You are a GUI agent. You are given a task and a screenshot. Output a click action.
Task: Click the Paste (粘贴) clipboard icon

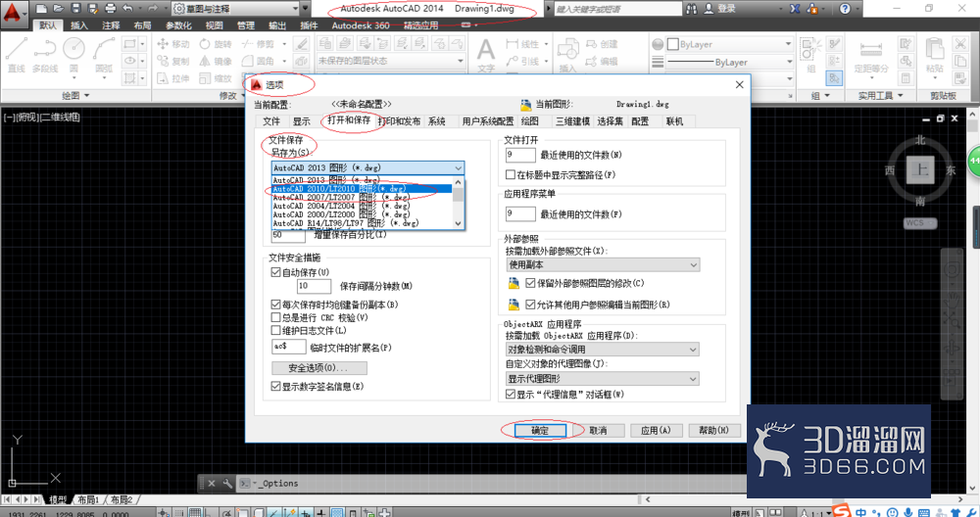pos(934,54)
